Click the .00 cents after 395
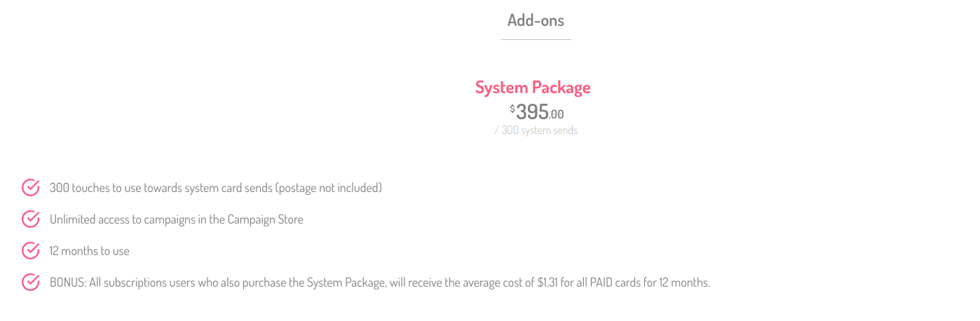Viewport: 980px width, 321px height. pyautogui.click(x=557, y=115)
